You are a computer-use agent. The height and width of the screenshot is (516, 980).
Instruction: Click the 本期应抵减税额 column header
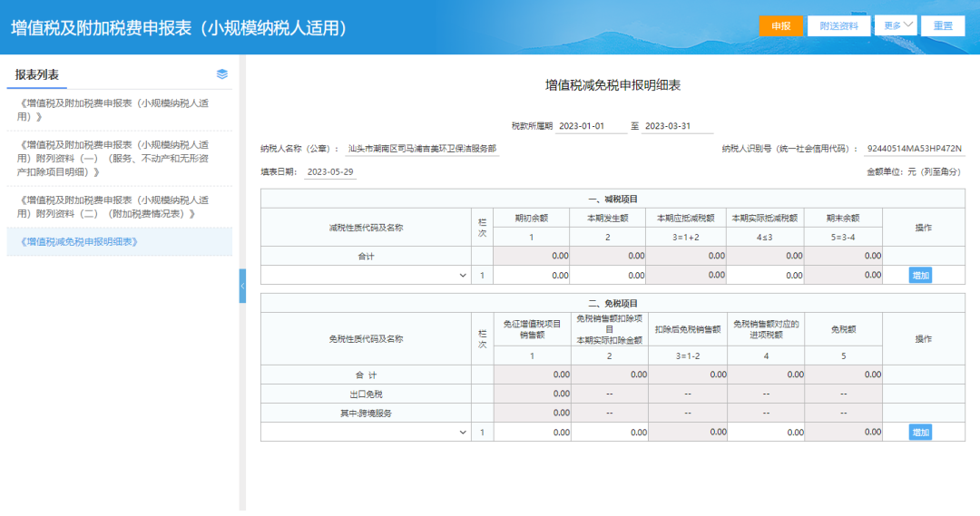click(686, 218)
